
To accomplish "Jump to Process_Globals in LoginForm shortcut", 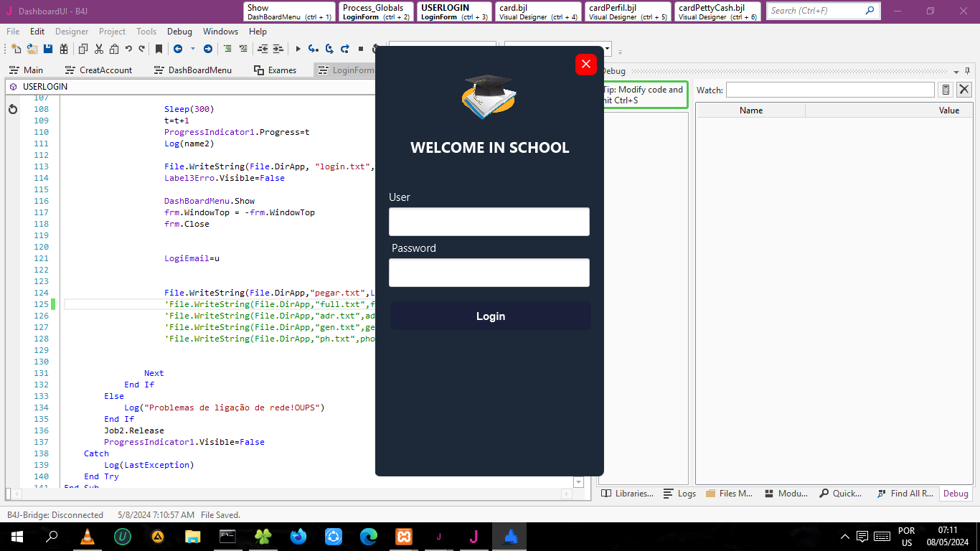I will coord(377,11).
